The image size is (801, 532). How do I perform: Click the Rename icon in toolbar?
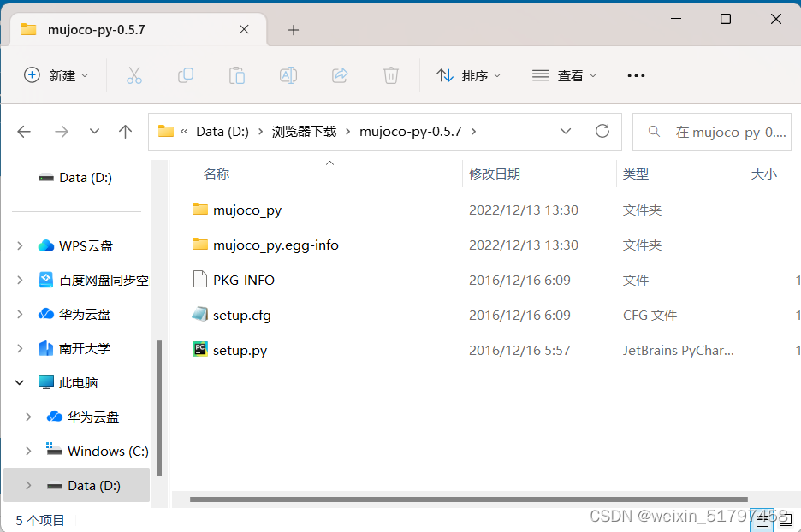click(x=288, y=75)
